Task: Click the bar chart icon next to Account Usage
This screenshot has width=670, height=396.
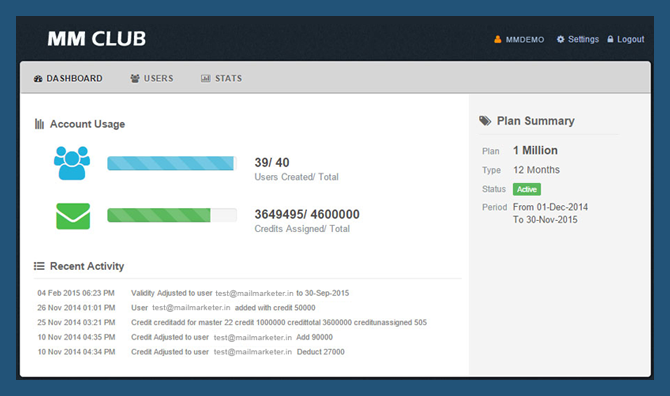Action: (39, 124)
